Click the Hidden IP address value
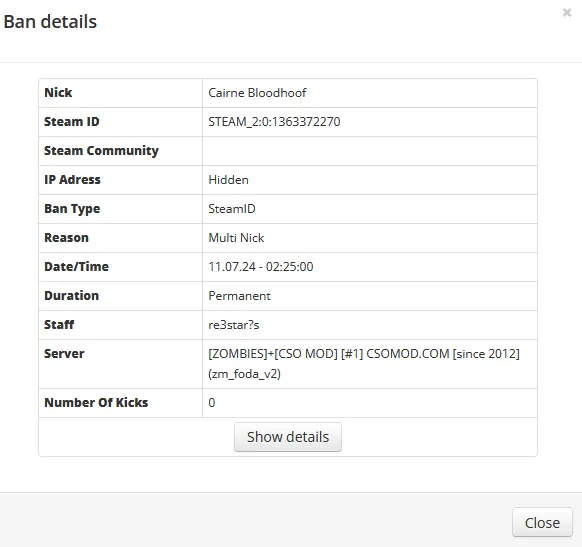The image size is (582, 547). click(228, 180)
